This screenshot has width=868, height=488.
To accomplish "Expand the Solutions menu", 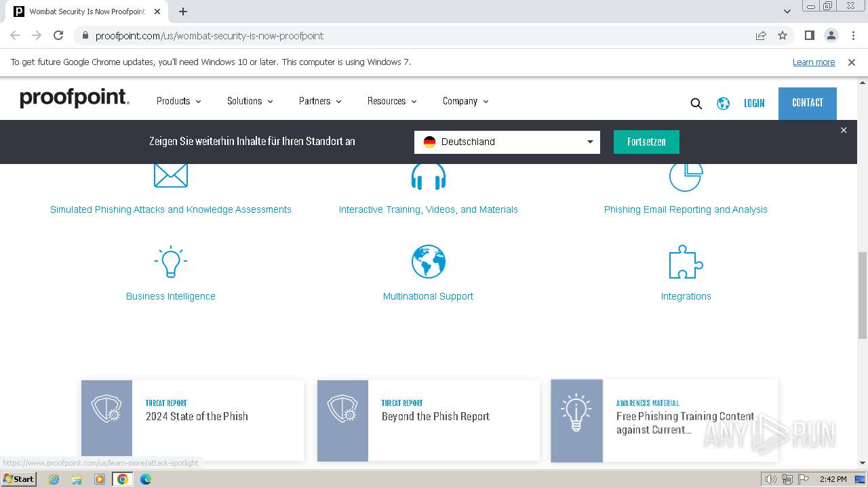I will point(250,101).
